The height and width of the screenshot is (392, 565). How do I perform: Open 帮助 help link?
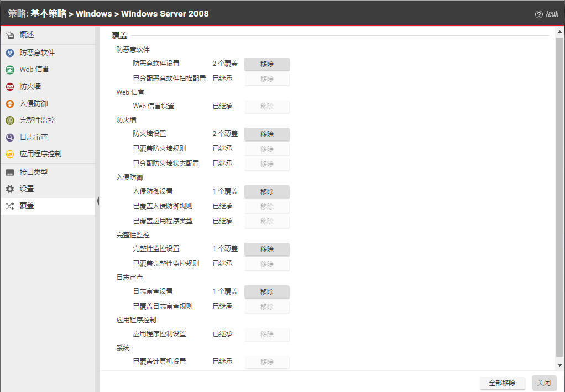point(547,14)
